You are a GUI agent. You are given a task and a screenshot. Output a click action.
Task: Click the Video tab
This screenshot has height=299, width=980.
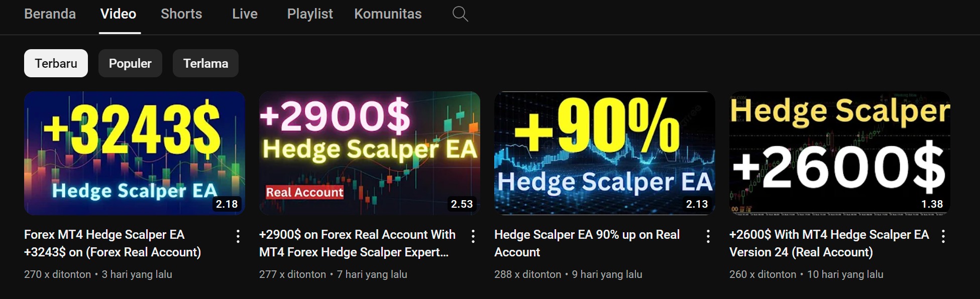(119, 14)
